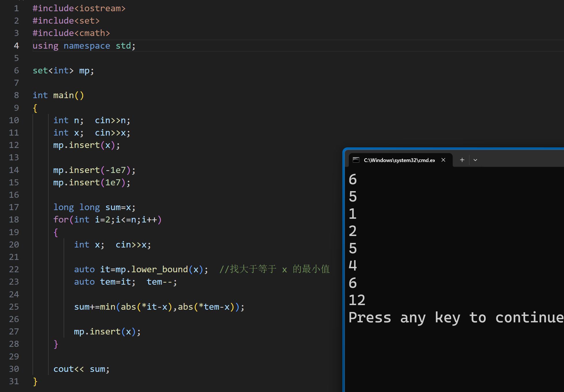
Task: Click line number 4 in the gutter
Action: coord(16,46)
